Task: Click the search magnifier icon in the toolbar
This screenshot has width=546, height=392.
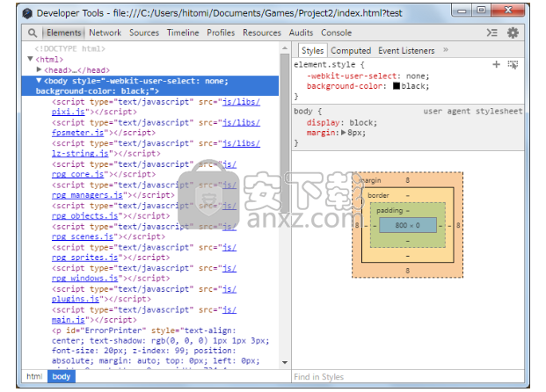Action: pos(32,33)
